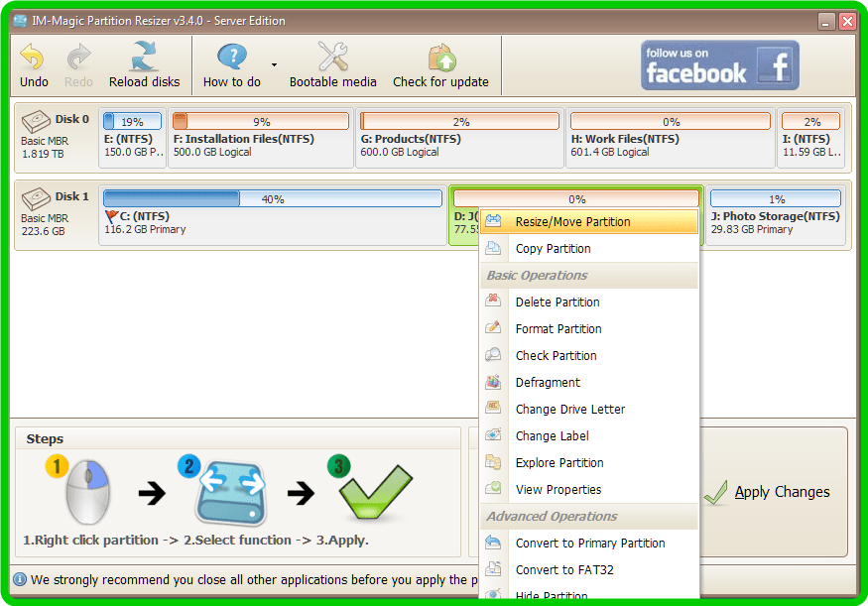Image resolution: width=868 pixels, height=606 pixels.
Task: Choose View Properties menu entry
Action: click(x=589, y=489)
